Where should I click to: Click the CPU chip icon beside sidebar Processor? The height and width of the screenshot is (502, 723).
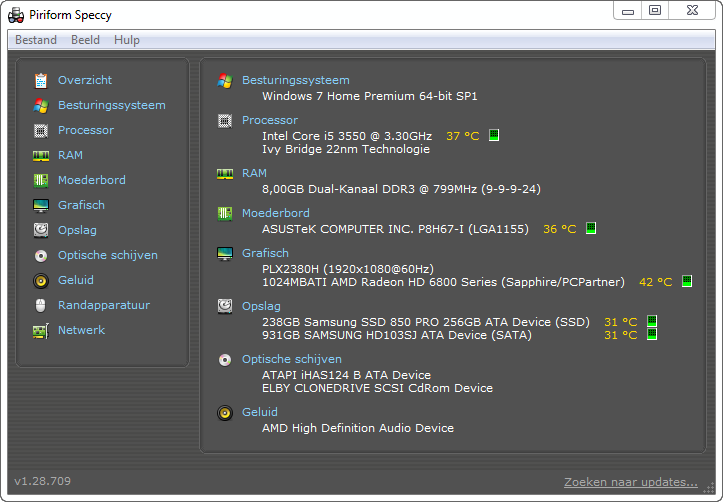click(41, 131)
